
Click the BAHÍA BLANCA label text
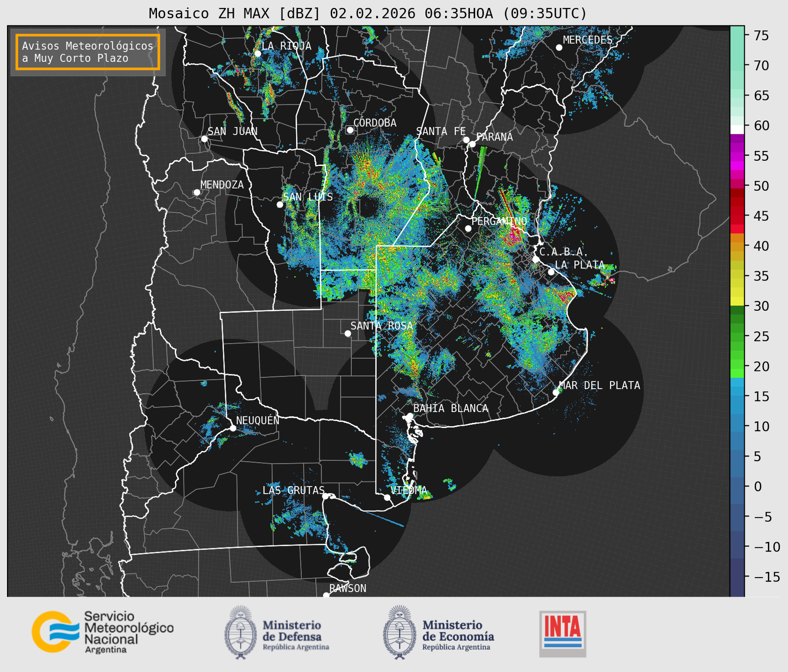pyautogui.click(x=451, y=408)
